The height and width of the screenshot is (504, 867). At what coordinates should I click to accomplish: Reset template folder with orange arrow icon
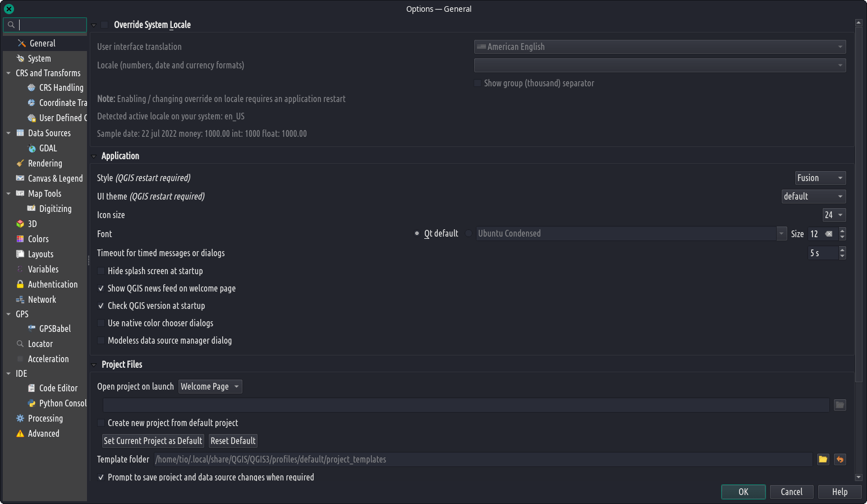840,459
